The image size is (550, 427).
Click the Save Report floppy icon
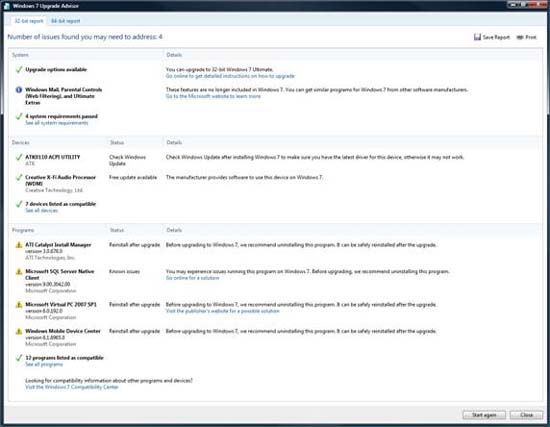477,37
